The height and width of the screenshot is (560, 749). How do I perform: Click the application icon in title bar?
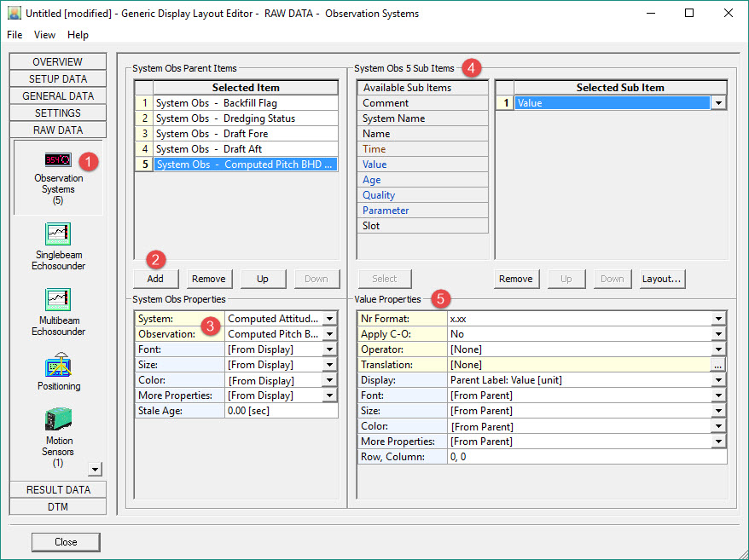tap(15, 14)
